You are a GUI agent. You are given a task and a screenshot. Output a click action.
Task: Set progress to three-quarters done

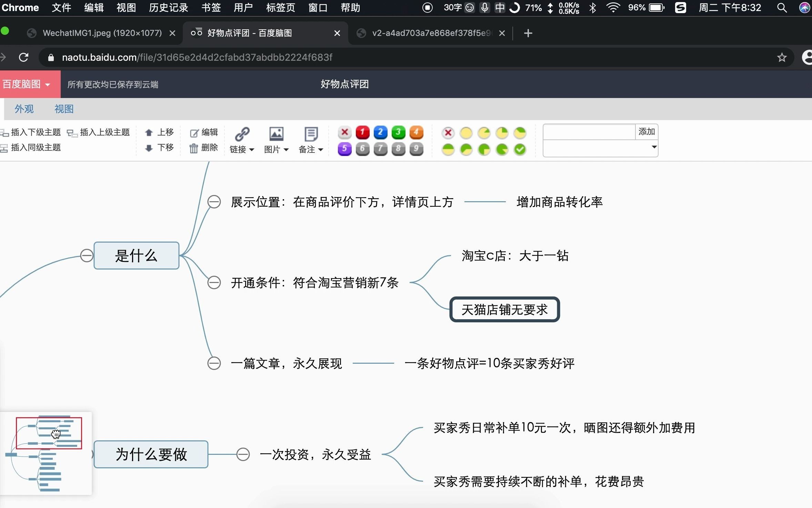click(x=484, y=149)
